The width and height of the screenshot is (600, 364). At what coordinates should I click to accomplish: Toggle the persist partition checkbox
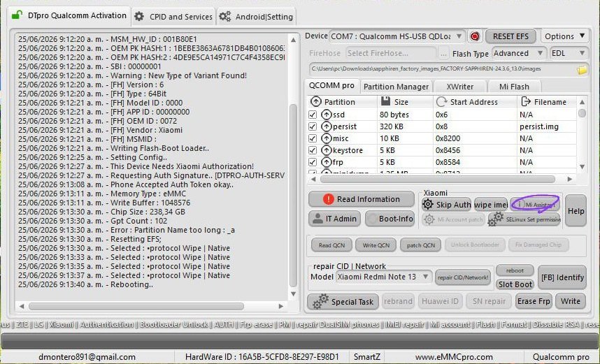(x=313, y=126)
